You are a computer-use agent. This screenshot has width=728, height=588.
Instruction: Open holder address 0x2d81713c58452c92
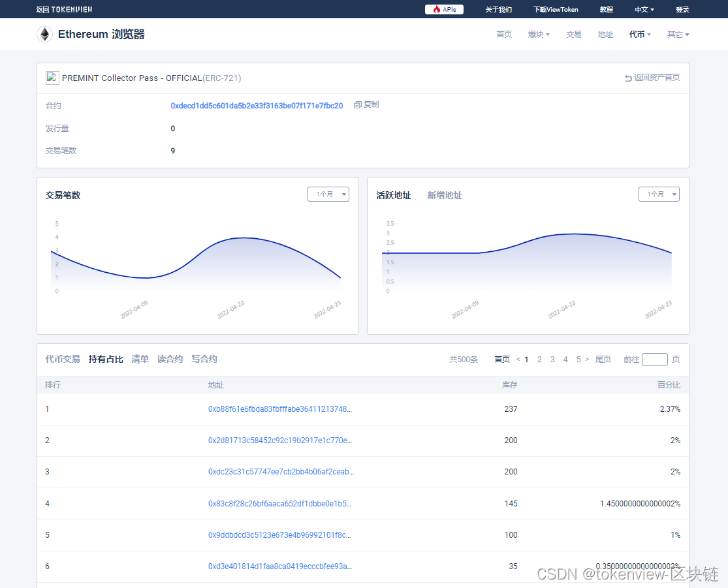(280, 441)
